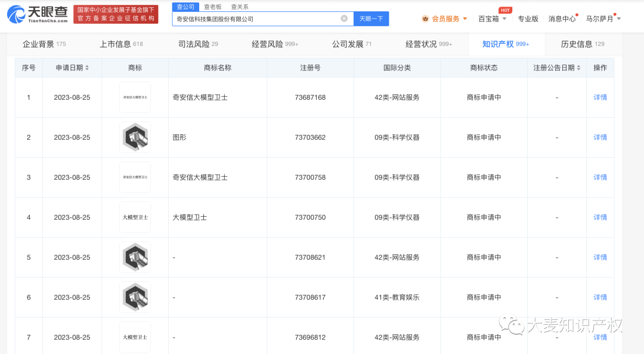This screenshot has width=644, height=354.
Task: Expand the 百宝箱 dropdown
Action: pos(505,19)
